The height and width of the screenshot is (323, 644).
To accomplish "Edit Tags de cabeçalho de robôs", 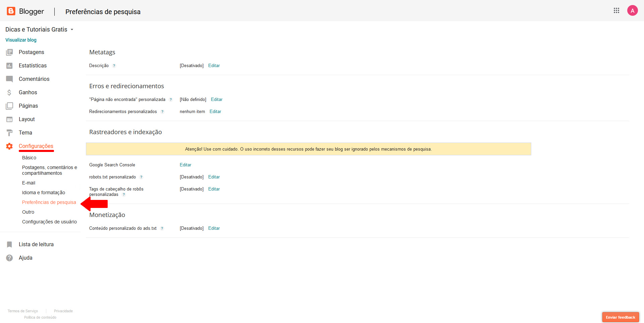I will [214, 189].
